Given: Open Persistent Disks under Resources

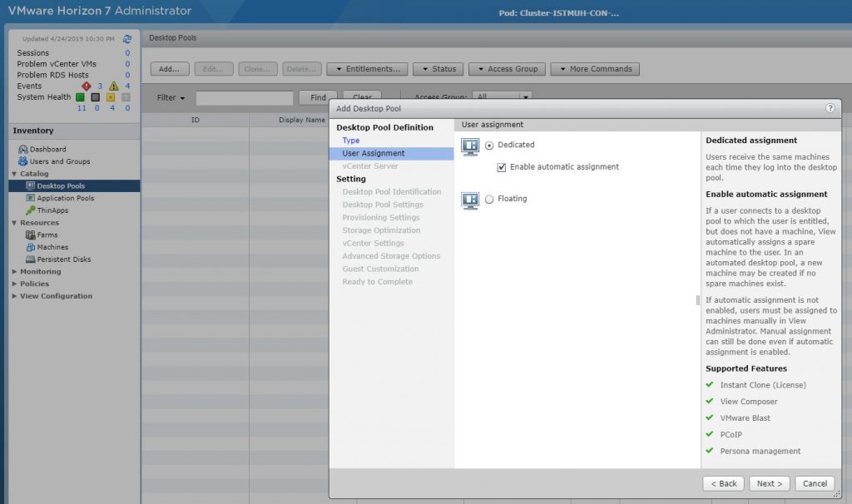Looking at the screenshot, I should point(64,259).
